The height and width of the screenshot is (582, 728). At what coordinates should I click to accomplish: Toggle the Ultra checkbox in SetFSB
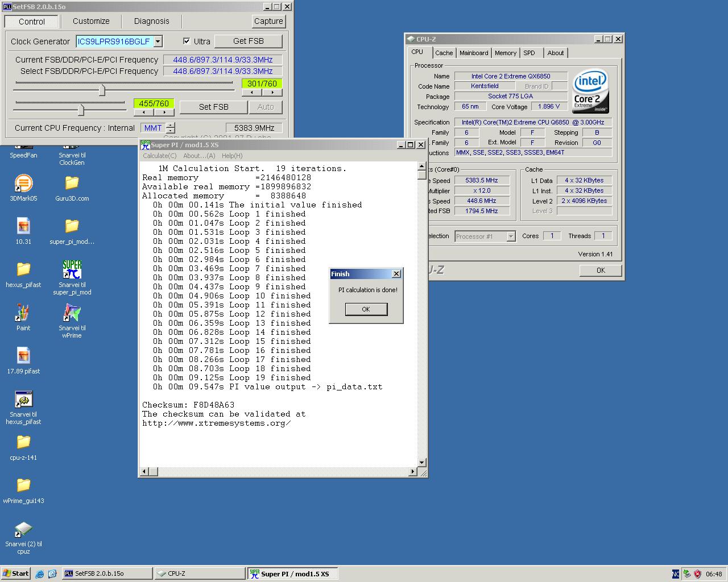point(187,41)
